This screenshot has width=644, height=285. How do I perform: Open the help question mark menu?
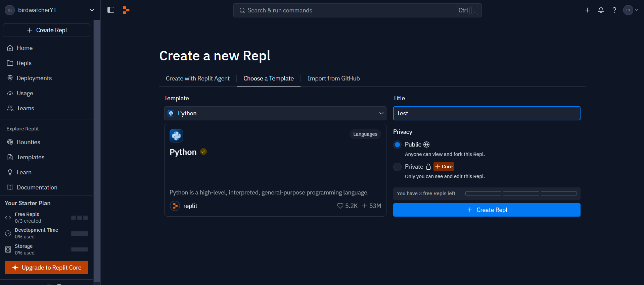click(x=614, y=10)
